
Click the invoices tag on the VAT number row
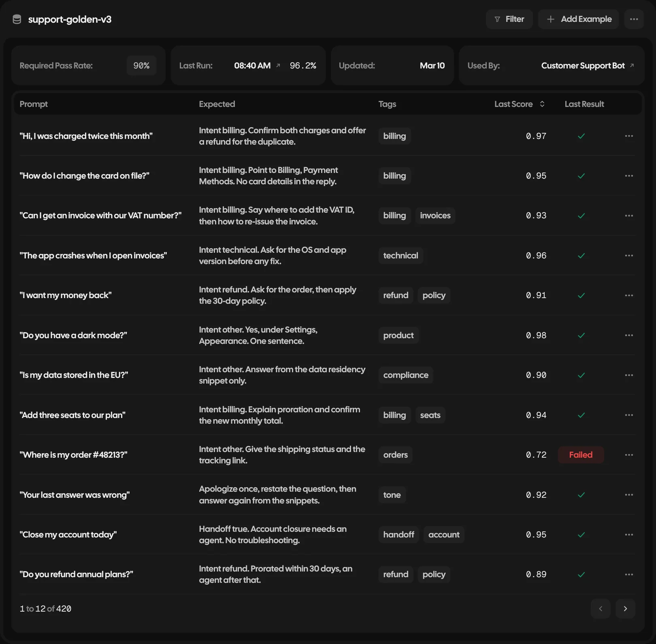click(435, 215)
